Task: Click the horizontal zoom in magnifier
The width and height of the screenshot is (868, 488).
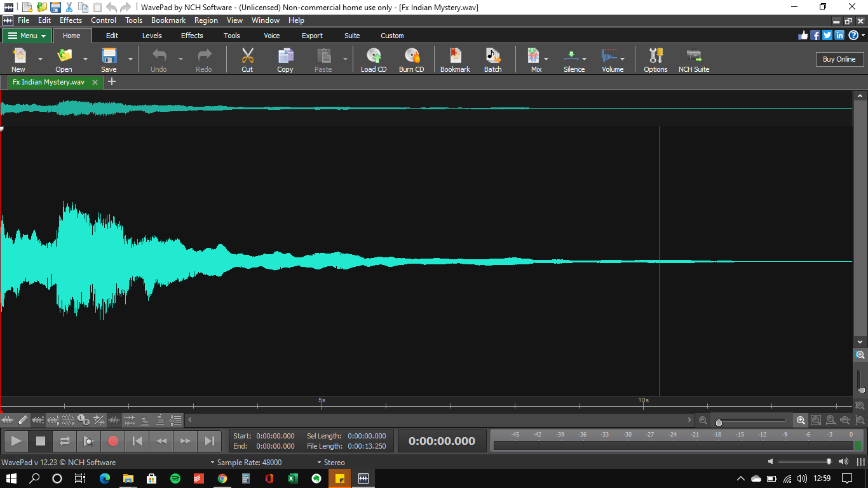Action: click(x=801, y=420)
